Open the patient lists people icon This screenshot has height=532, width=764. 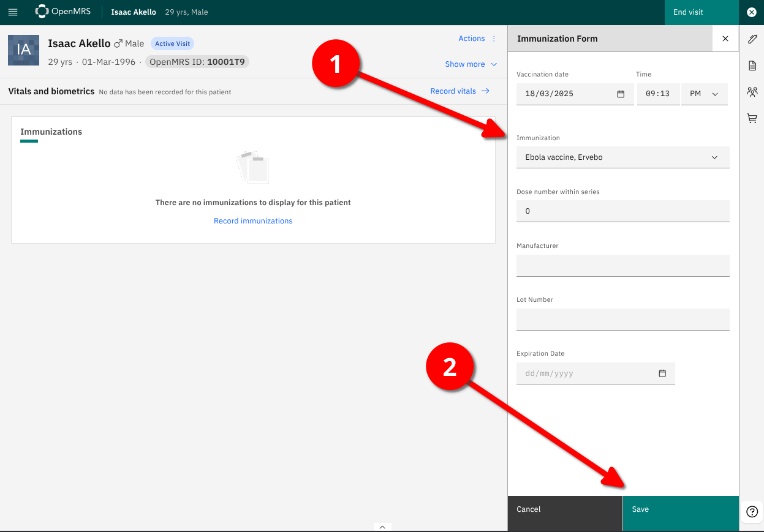tap(752, 92)
